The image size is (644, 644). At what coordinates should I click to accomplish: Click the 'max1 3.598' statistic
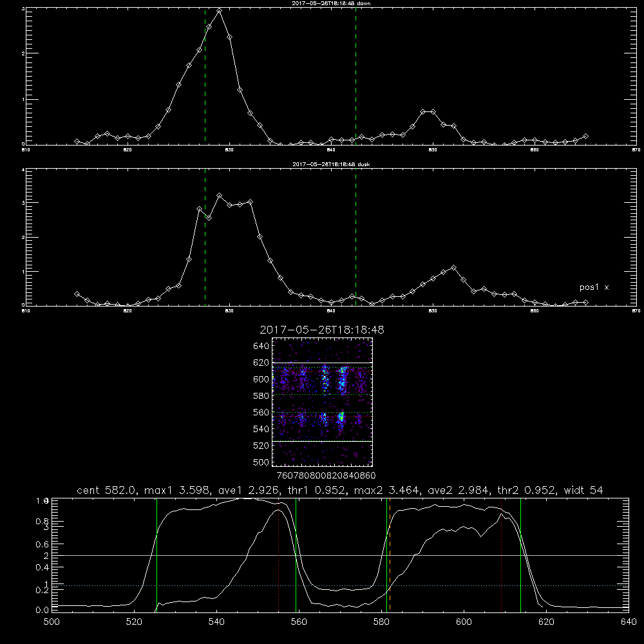(x=177, y=490)
